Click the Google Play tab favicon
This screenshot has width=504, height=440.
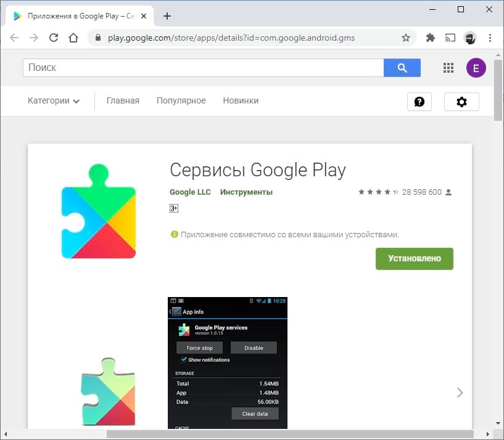(x=17, y=16)
